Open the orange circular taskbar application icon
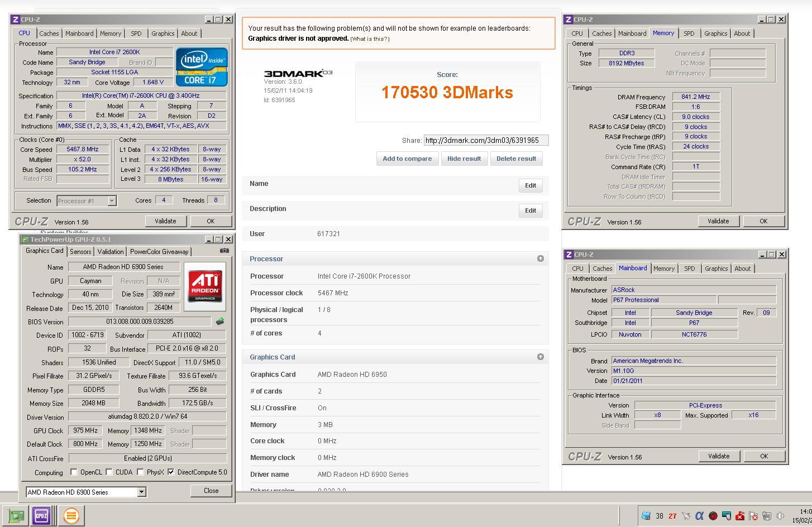Image resolution: width=812 pixels, height=527 pixels. [x=71, y=516]
